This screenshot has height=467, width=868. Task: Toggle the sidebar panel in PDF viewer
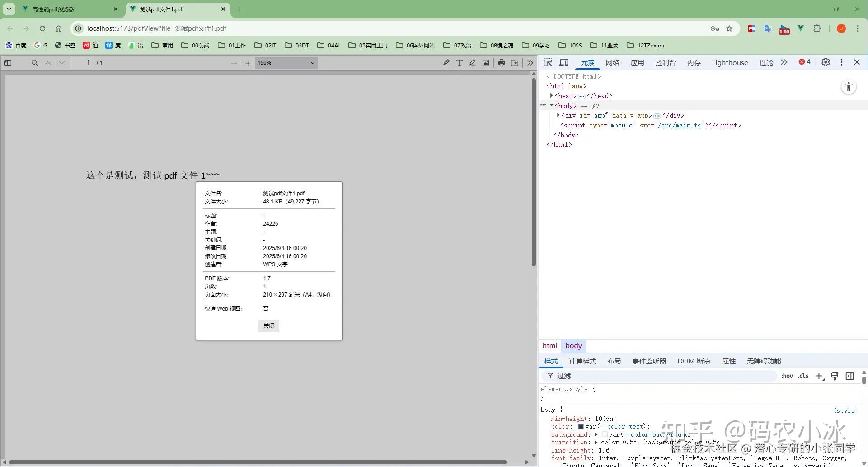pyautogui.click(x=8, y=63)
